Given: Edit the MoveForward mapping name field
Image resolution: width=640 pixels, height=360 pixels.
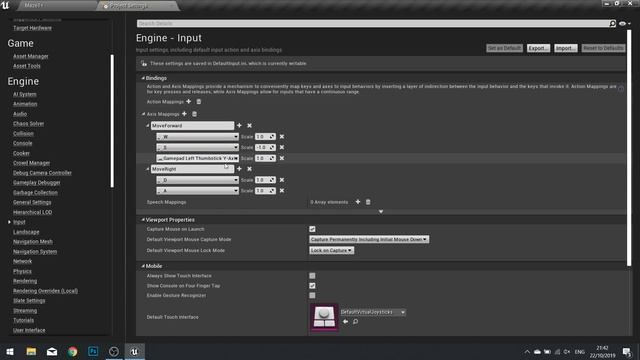Looking at the screenshot, I should coord(192,126).
